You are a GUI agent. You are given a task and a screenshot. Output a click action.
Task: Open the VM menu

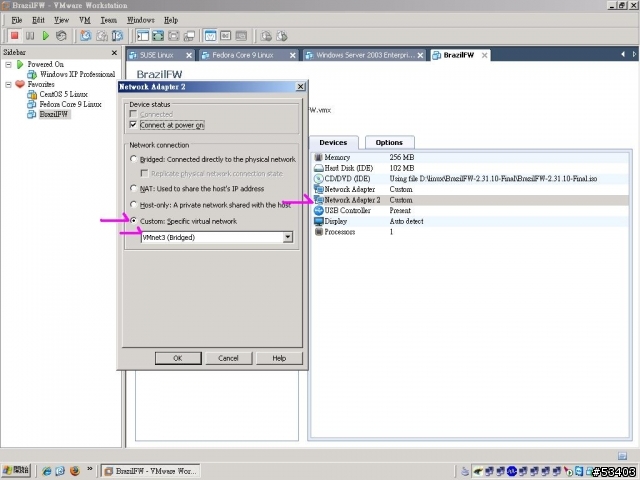(x=84, y=20)
